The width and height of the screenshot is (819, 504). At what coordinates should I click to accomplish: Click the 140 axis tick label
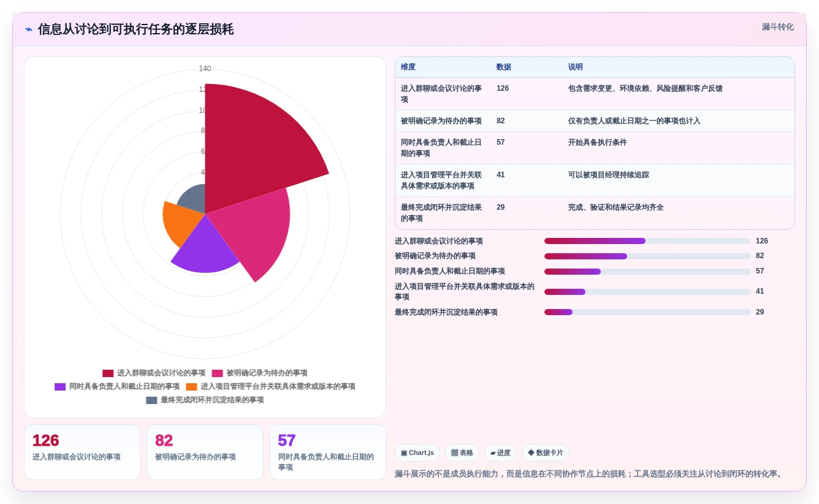pos(205,69)
